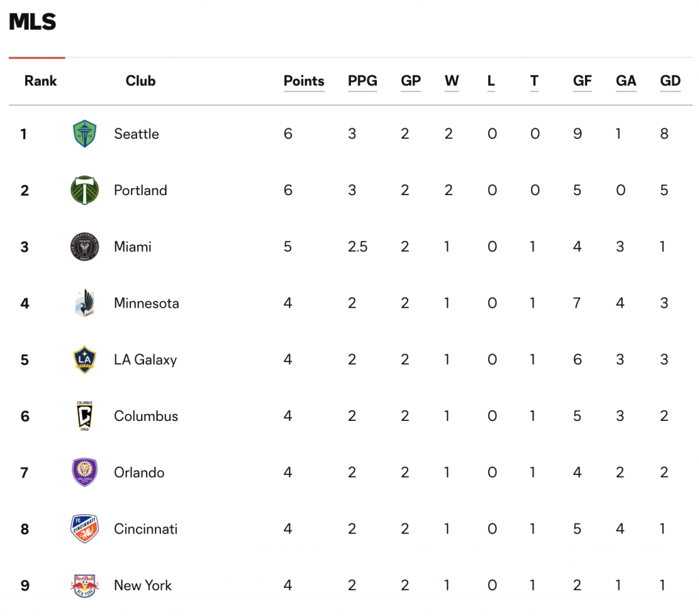Image resolution: width=699 pixels, height=616 pixels.
Task: Sort table by PPG column header
Action: (362, 81)
